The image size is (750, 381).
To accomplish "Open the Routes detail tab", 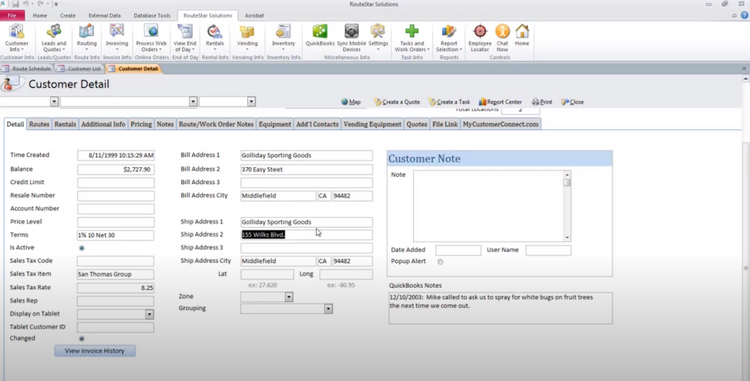I will click(x=39, y=124).
